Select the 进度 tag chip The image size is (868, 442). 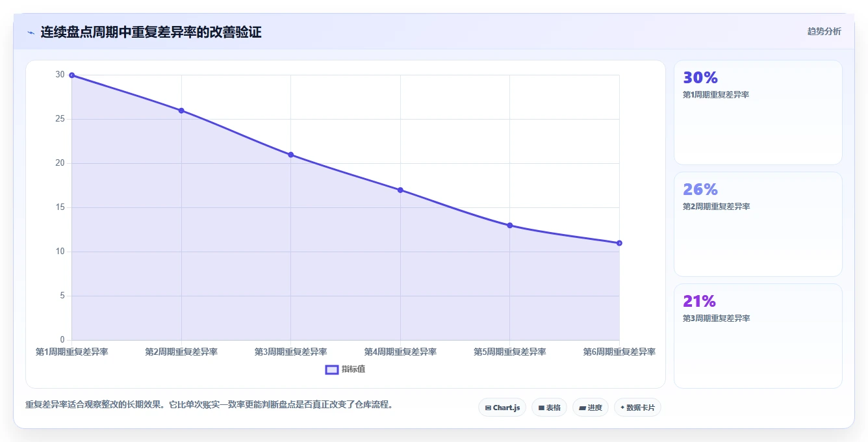point(591,408)
